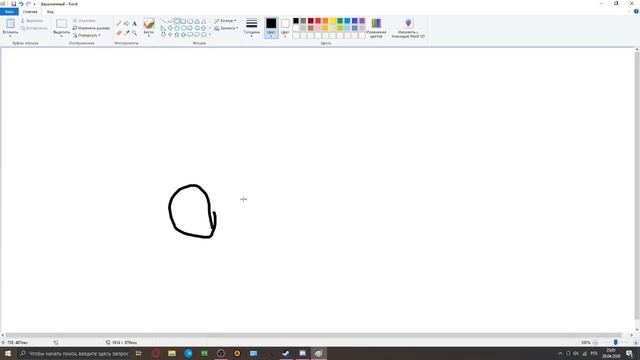Viewport: 640px width, 360px height.
Task: Adjust the zoom slider in status bar
Action: (x=615, y=342)
